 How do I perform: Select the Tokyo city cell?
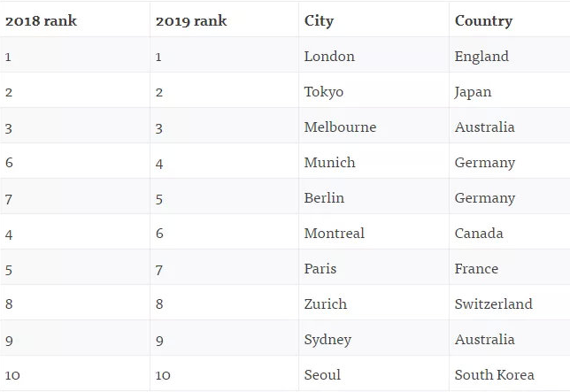(x=323, y=92)
